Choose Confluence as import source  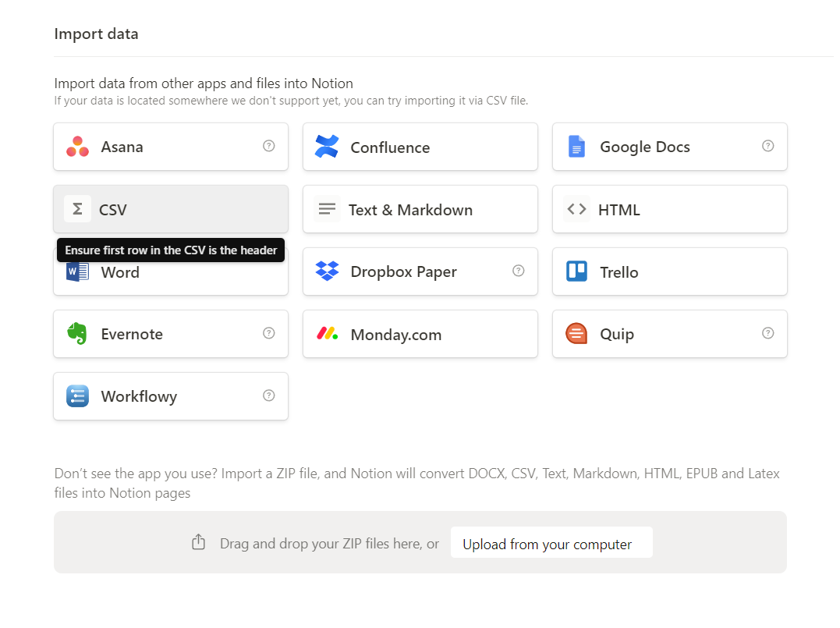(x=420, y=147)
